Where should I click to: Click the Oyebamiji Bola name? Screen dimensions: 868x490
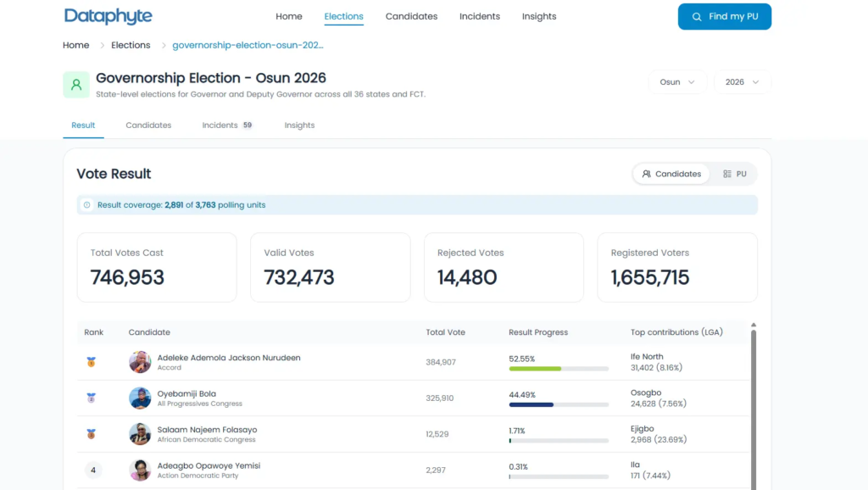point(186,393)
